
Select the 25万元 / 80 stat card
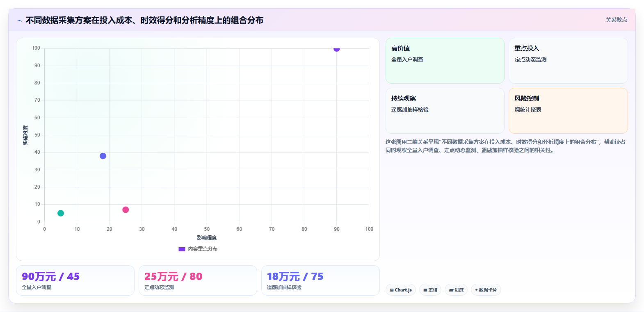pos(198,280)
